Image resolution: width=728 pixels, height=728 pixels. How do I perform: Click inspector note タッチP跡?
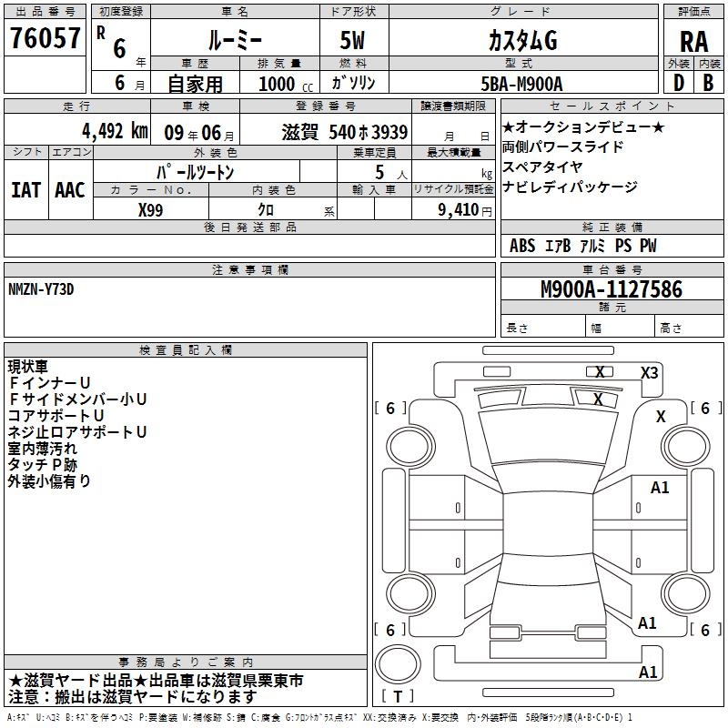tap(42, 465)
